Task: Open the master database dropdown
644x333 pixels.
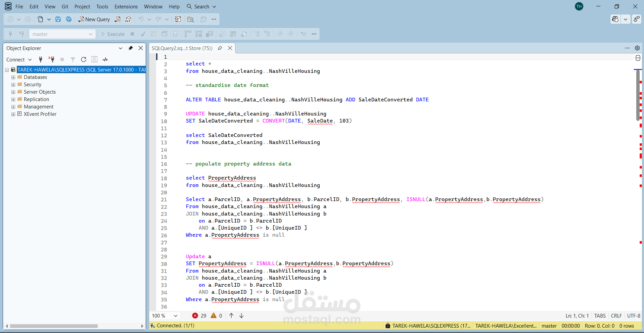Action: tap(62, 34)
